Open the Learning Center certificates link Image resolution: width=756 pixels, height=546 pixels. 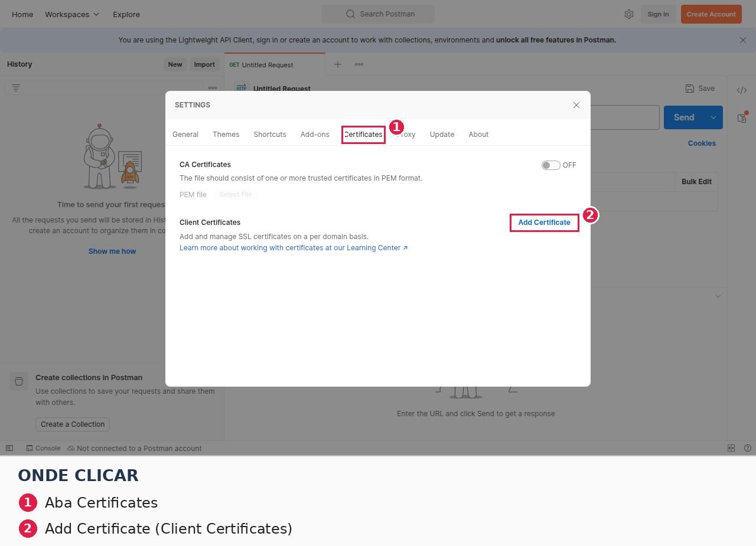[x=294, y=248]
